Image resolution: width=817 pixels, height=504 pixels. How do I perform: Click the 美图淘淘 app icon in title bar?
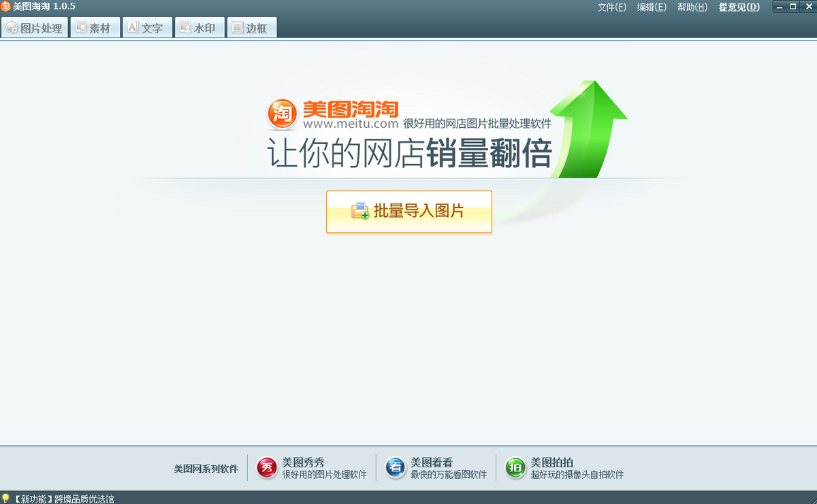6,7
